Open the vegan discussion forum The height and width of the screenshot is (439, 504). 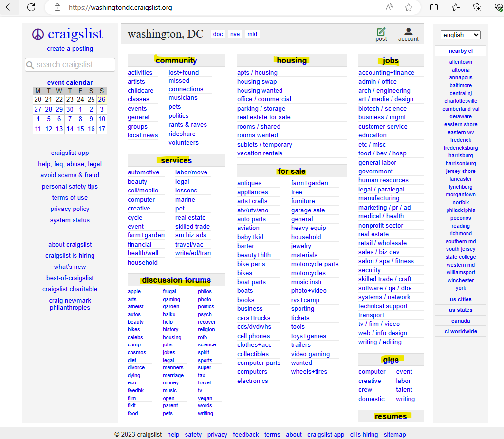pos(205,398)
